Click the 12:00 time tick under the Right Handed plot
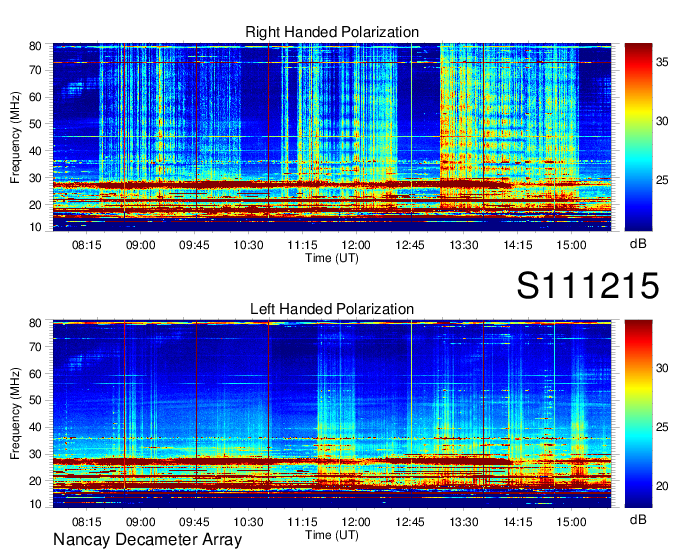680x552 pixels. (356, 245)
